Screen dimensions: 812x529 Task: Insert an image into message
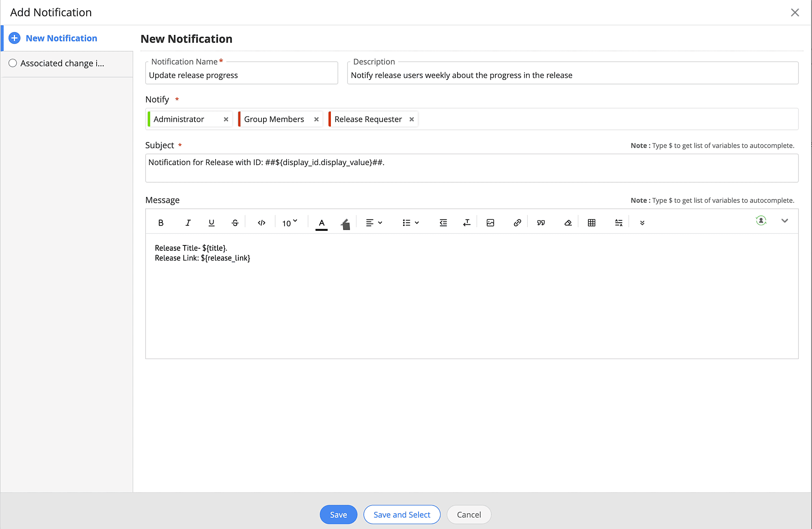click(490, 223)
